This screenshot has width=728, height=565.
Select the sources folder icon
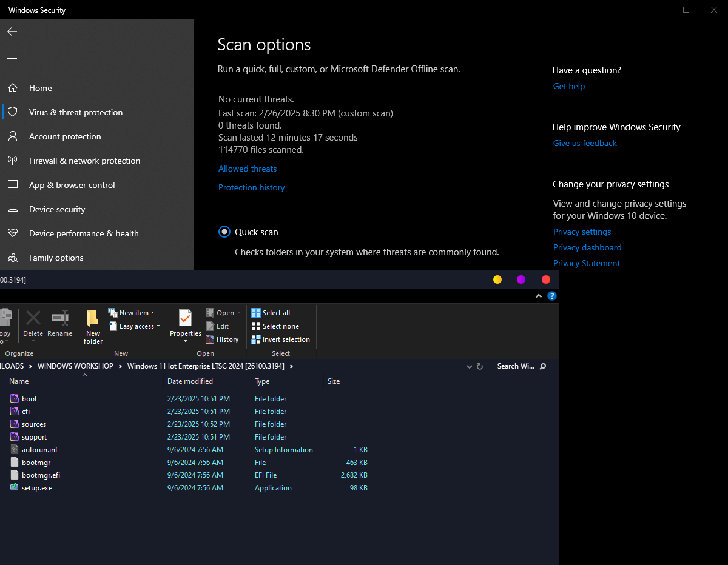click(x=15, y=424)
